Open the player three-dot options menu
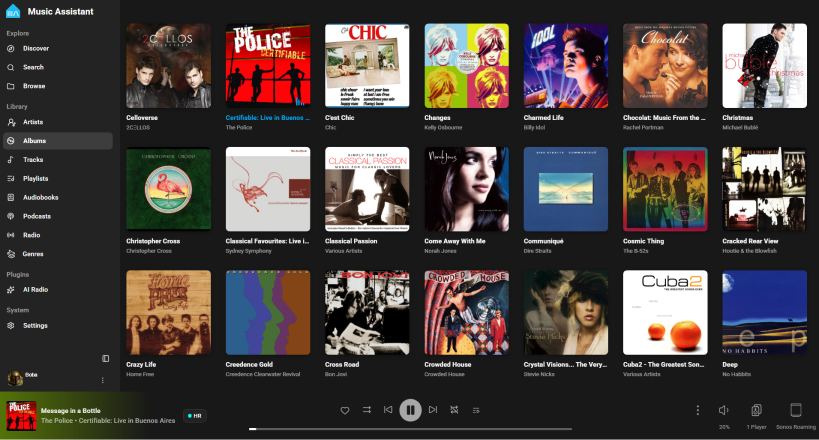This screenshot has width=819, height=440. [698, 410]
